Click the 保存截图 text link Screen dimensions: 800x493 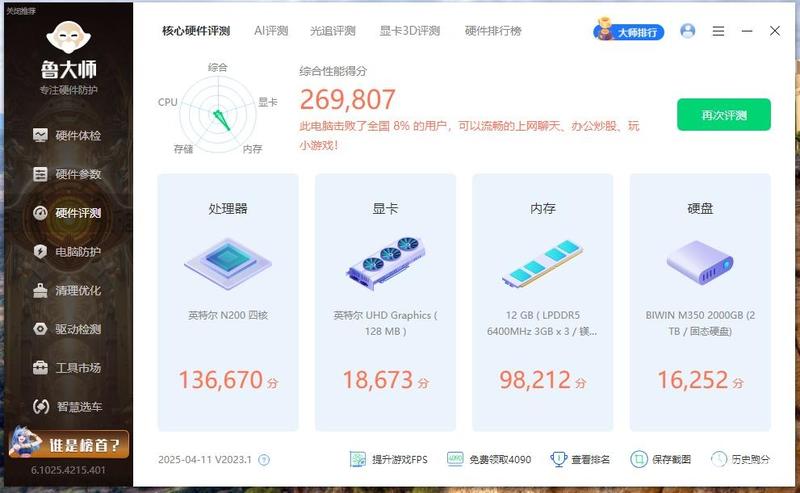click(x=671, y=459)
